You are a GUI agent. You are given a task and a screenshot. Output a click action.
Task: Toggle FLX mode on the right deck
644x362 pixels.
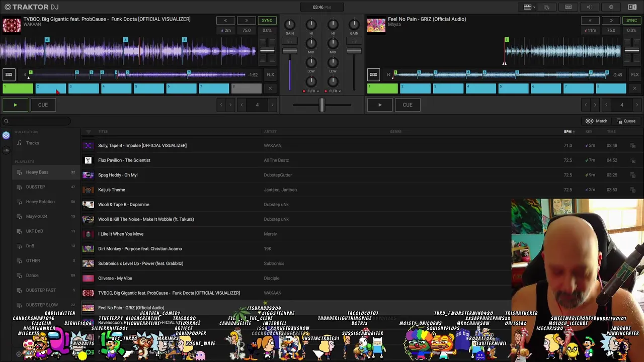635,75
